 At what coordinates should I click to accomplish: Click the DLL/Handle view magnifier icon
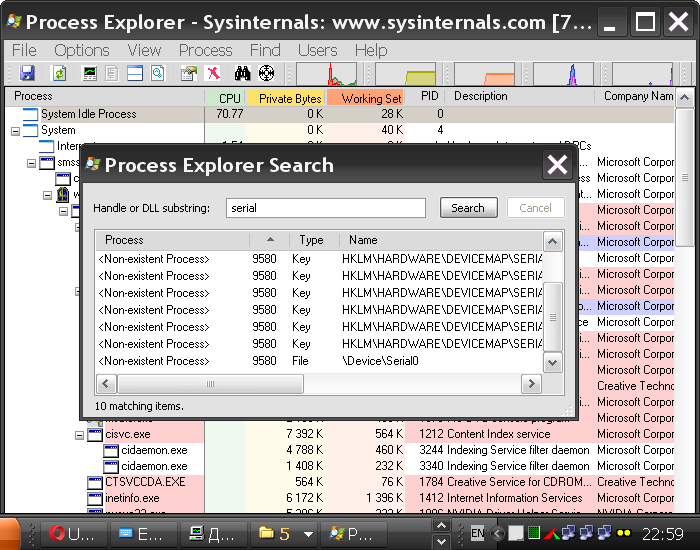158,73
